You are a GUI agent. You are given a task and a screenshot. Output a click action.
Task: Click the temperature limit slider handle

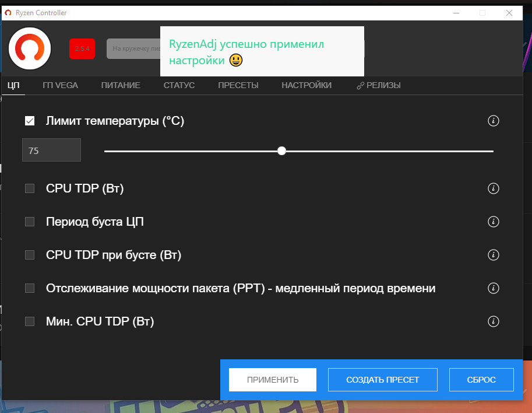tap(282, 150)
